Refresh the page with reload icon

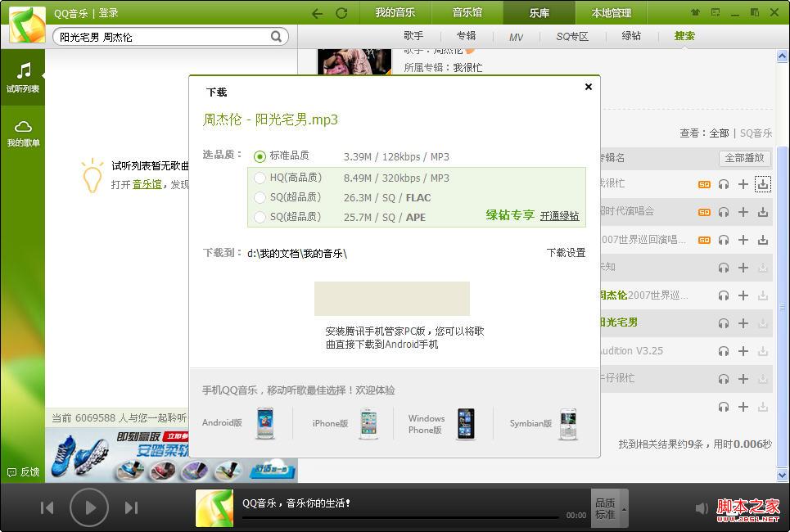(x=341, y=13)
